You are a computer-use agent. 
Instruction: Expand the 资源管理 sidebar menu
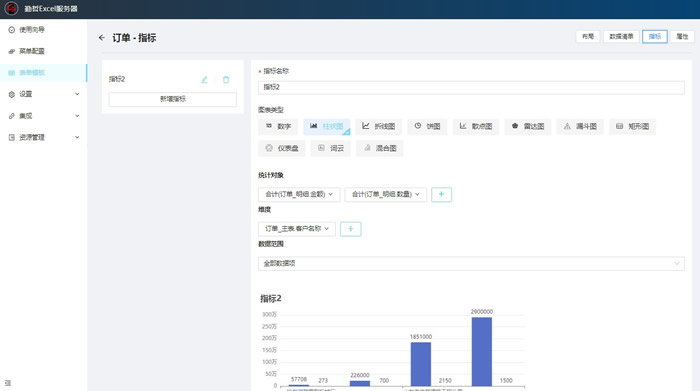43,137
